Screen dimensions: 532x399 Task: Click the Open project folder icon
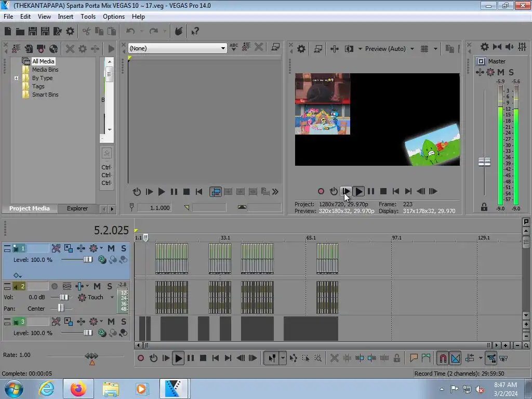coord(20,31)
